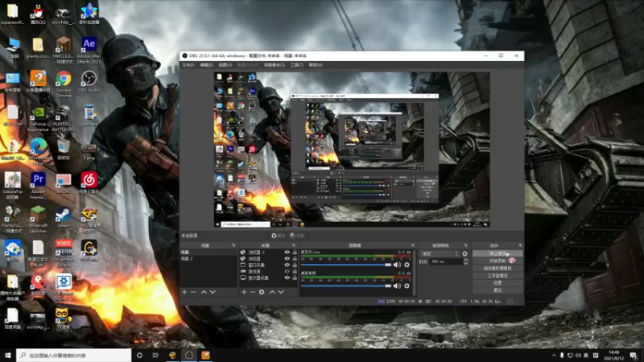The width and height of the screenshot is (644, 362).
Task: Click the Windows taskbar search box
Action: point(74,355)
